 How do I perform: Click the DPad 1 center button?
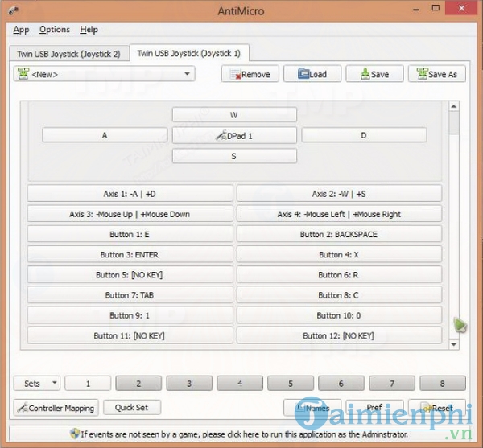pos(234,136)
